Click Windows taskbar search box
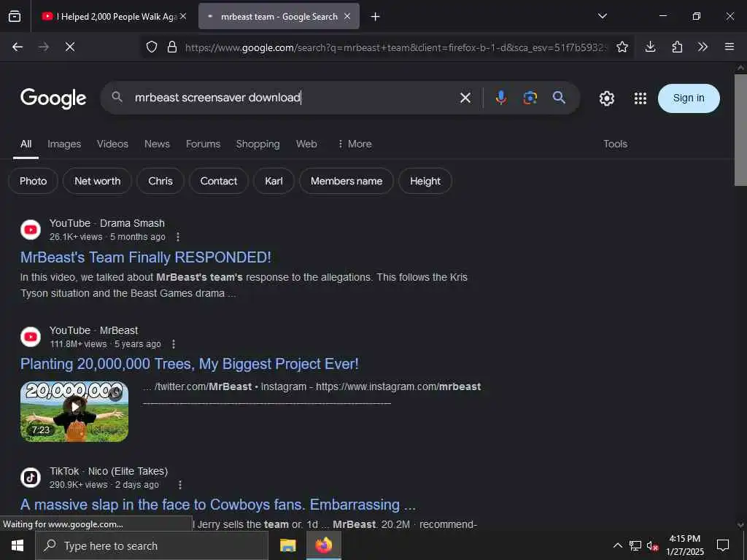Viewport: 747px width, 560px height. pos(152,545)
